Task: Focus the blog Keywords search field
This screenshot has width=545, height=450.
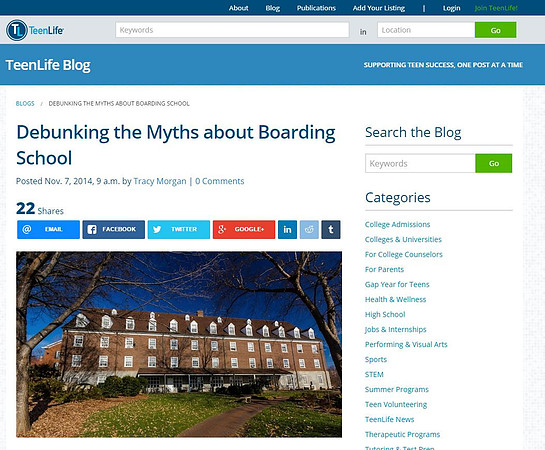Action: pos(420,163)
